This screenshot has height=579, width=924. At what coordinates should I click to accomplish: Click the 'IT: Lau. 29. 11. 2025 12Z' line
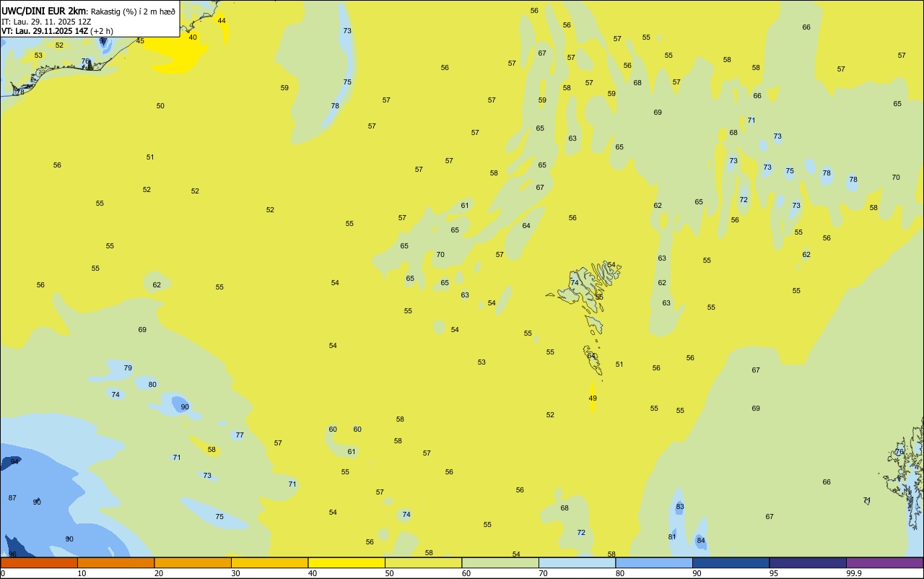[x=46, y=22]
